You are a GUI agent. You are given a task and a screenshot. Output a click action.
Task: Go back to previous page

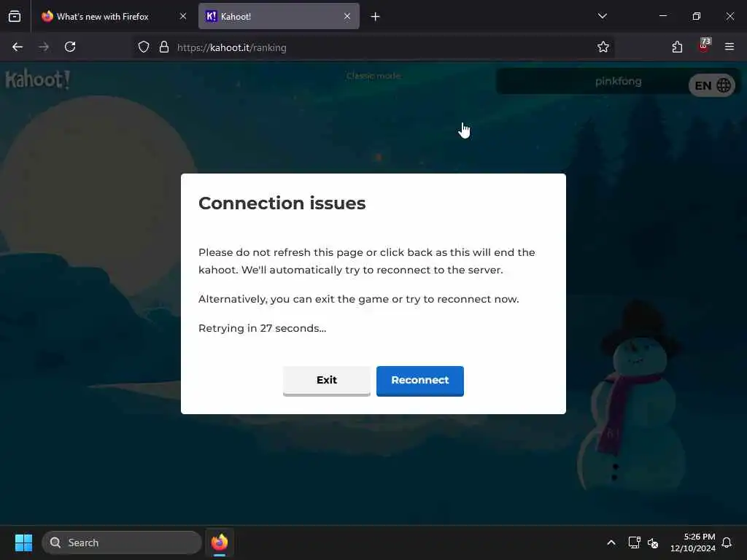point(18,47)
